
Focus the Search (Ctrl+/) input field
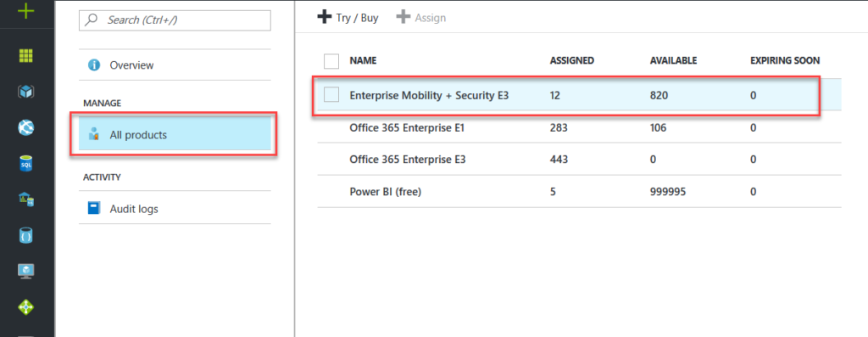pyautogui.click(x=175, y=20)
